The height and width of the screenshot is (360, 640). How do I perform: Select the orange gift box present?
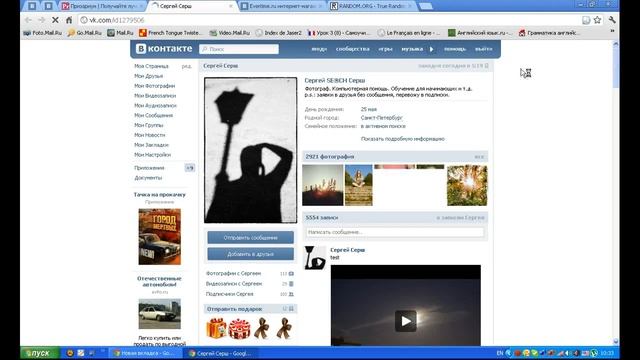(x=216, y=328)
